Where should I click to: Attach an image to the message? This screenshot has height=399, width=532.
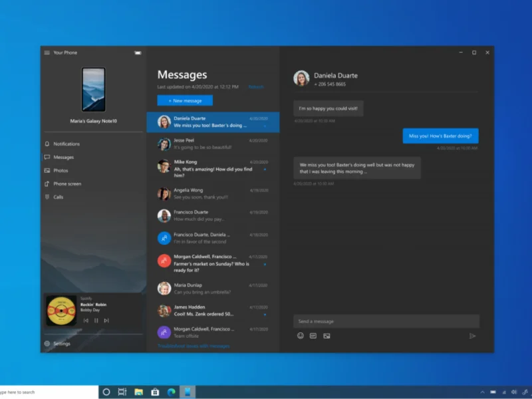[x=326, y=336]
